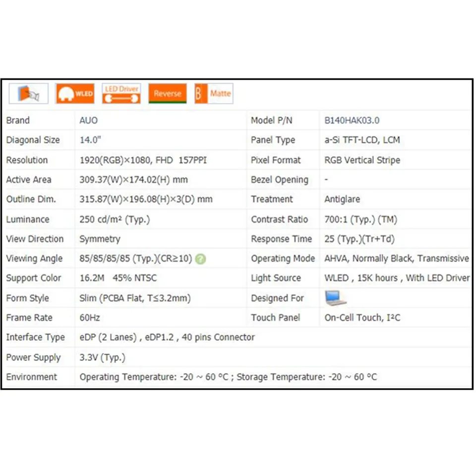
Task: Click the Response Time label
Action: tap(282, 239)
